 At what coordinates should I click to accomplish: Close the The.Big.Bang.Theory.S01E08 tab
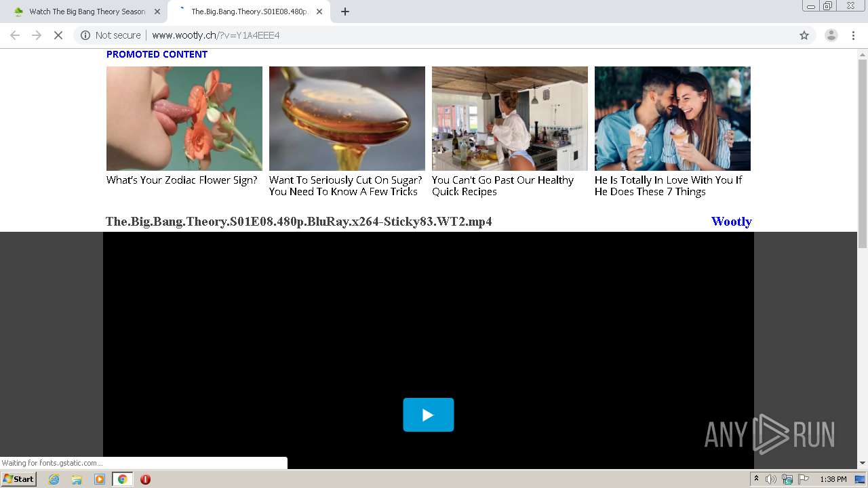click(319, 12)
